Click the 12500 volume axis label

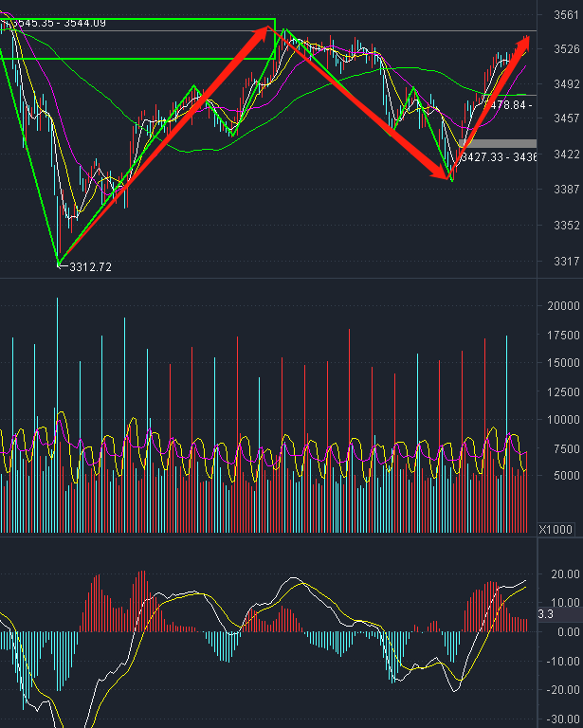(x=563, y=391)
